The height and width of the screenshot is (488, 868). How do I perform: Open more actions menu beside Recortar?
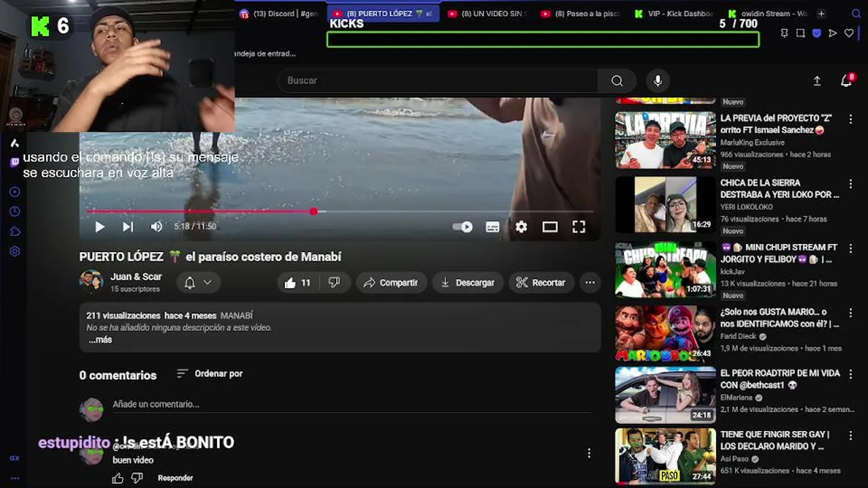[x=590, y=283]
